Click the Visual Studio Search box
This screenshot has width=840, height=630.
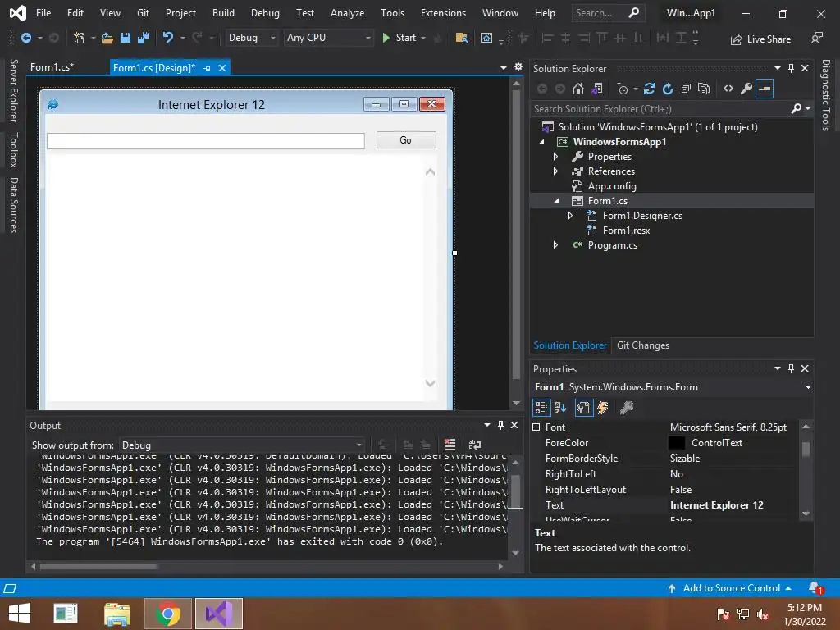[608, 13]
